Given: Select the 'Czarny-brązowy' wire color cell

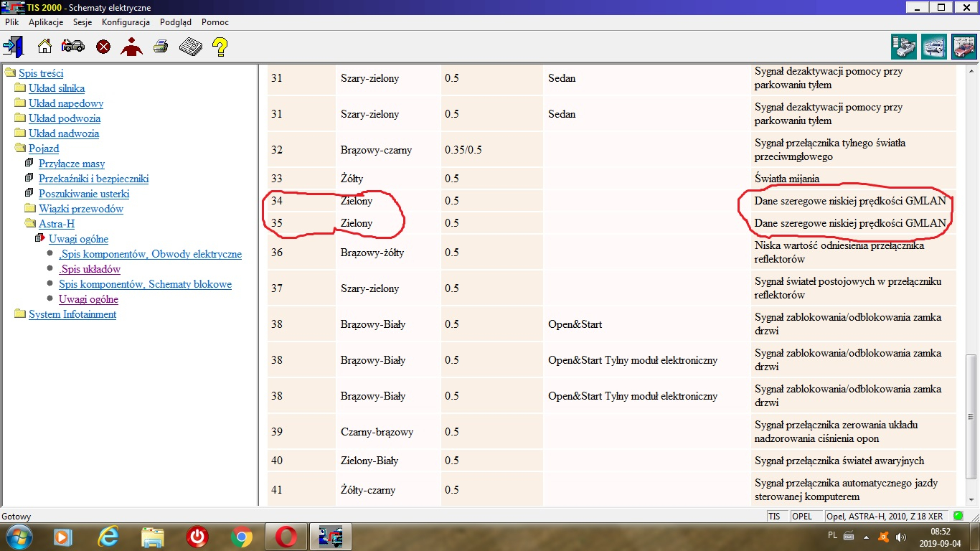Looking at the screenshot, I should click(x=388, y=432).
